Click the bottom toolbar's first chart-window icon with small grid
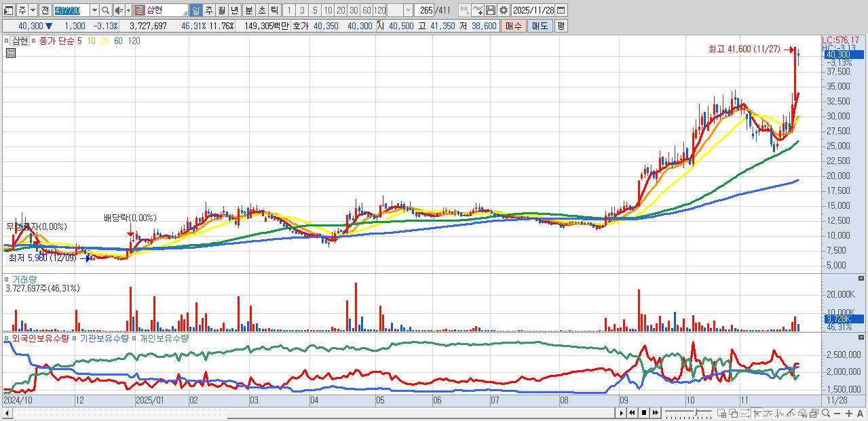The image size is (868, 421). (722, 413)
